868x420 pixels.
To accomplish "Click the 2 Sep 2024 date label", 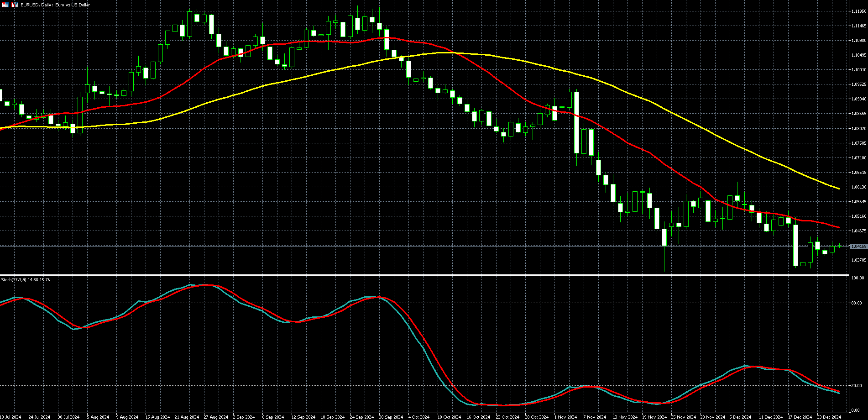I will click(243, 417).
